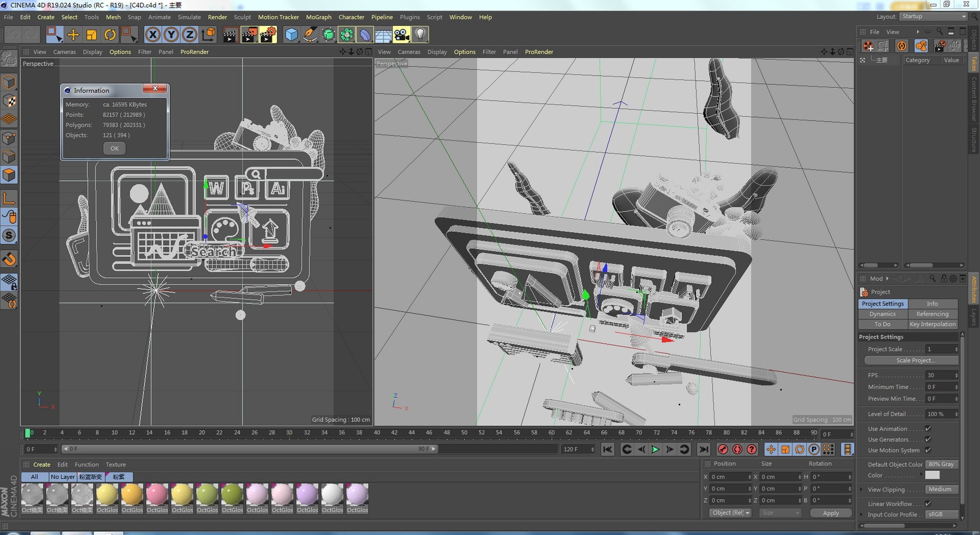Click Apply in coordinates panel

831,513
